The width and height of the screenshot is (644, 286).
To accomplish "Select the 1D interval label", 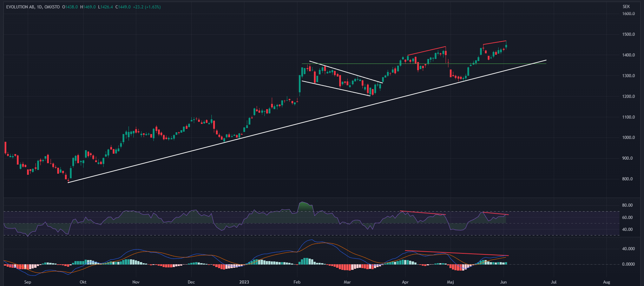I will (39, 7).
